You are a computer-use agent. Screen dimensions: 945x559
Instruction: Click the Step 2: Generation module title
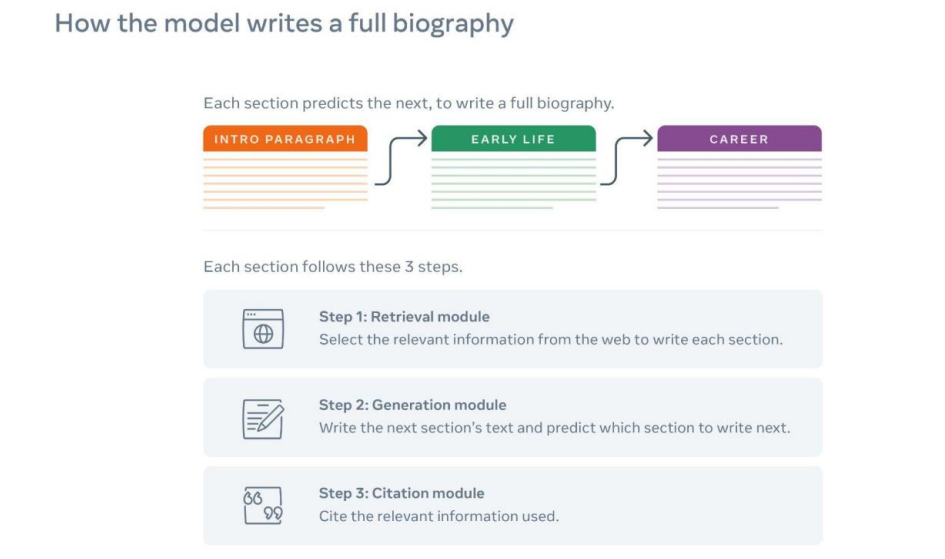(x=412, y=405)
